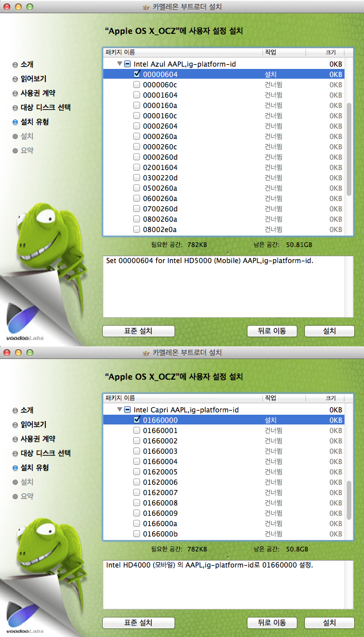Enable the 01620005 checkbox

coord(137,472)
